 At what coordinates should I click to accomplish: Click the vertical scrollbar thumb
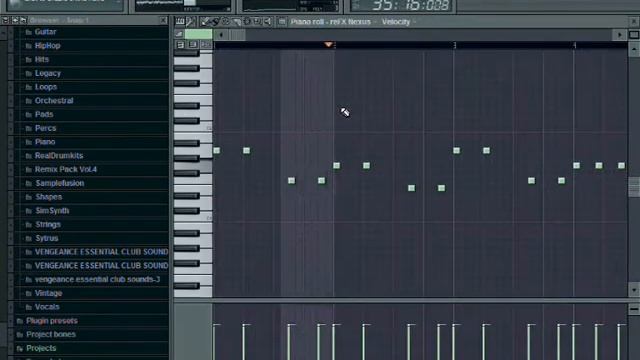[634, 187]
